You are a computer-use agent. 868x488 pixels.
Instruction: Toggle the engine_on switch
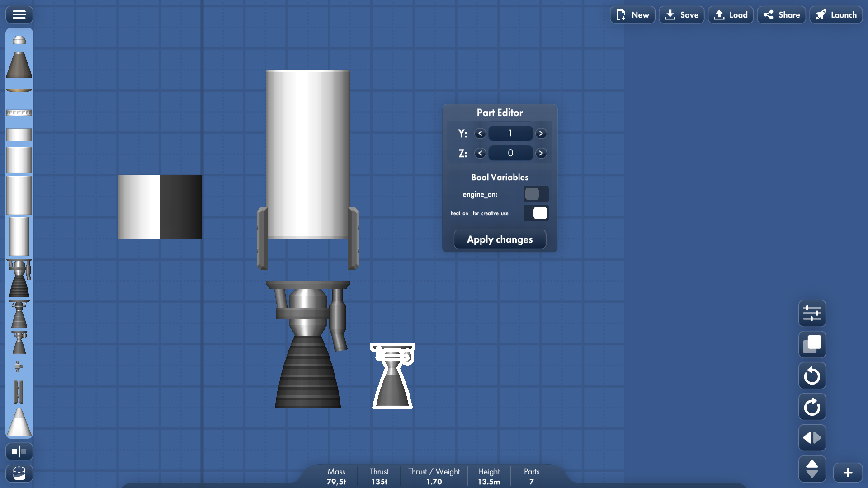(536, 194)
